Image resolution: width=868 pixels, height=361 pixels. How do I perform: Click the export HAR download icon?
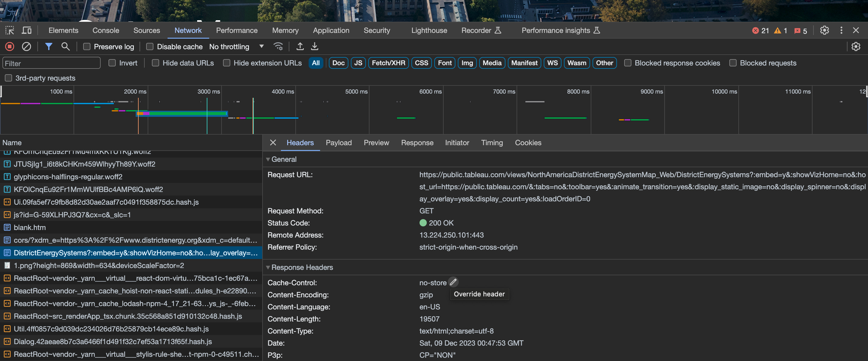point(314,46)
